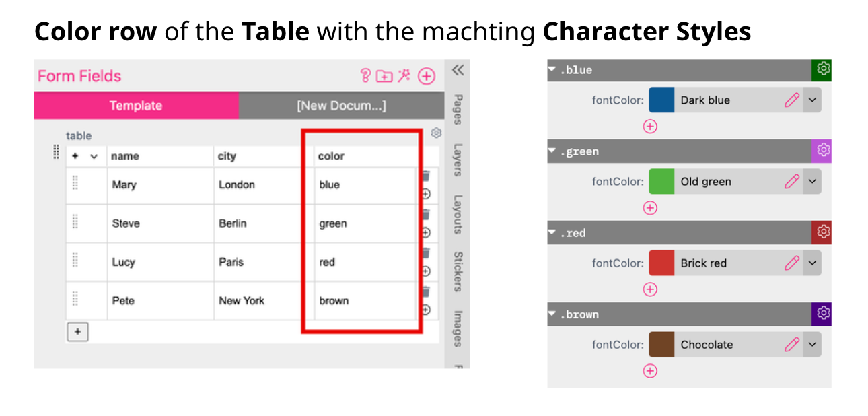Click the Old green color swatch

click(661, 182)
